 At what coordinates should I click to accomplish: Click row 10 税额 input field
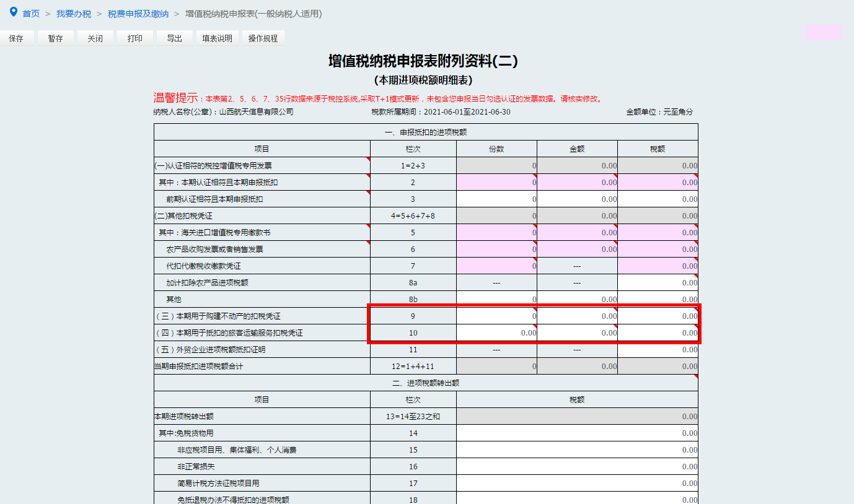point(658,333)
